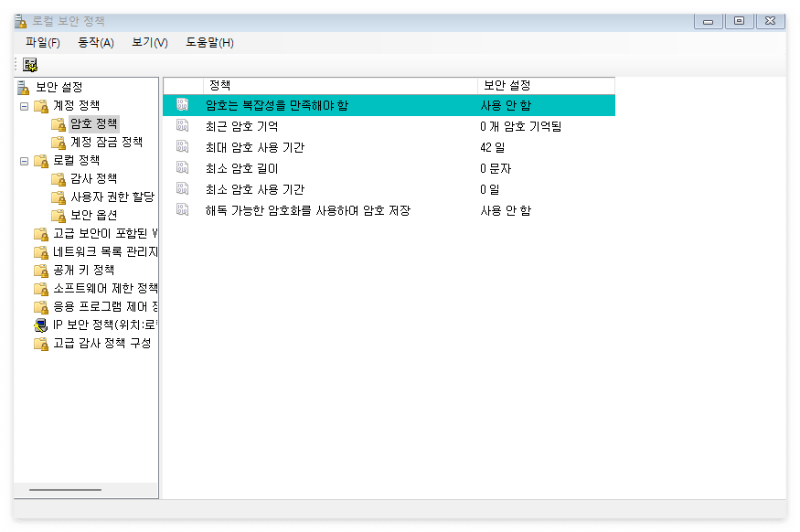800x532 pixels.
Task: Select 소프트웨어 제한 정책 in the tree
Action: [x=105, y=289]
